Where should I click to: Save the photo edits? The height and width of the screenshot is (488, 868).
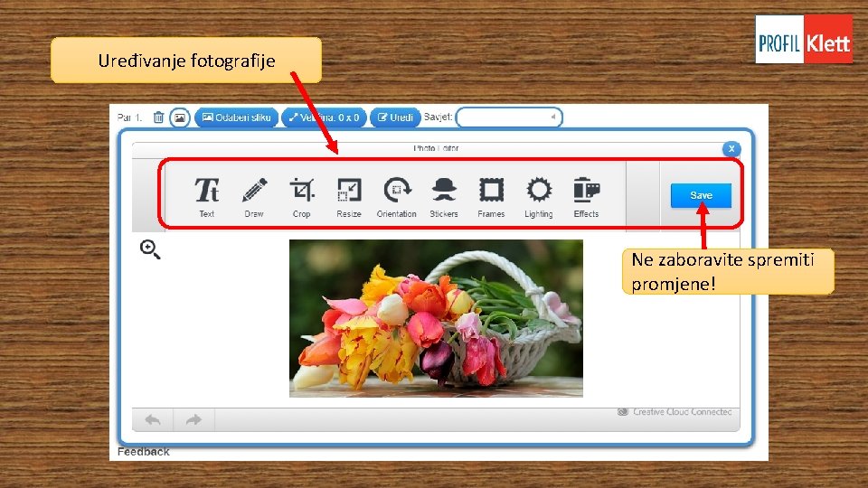pos(701,195)
